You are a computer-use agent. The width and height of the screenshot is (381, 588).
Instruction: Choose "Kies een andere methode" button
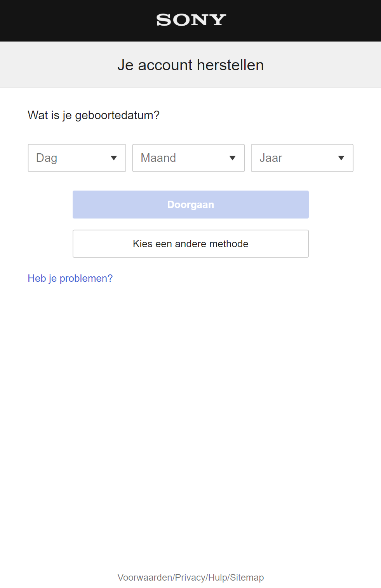(x=191, y=244)
